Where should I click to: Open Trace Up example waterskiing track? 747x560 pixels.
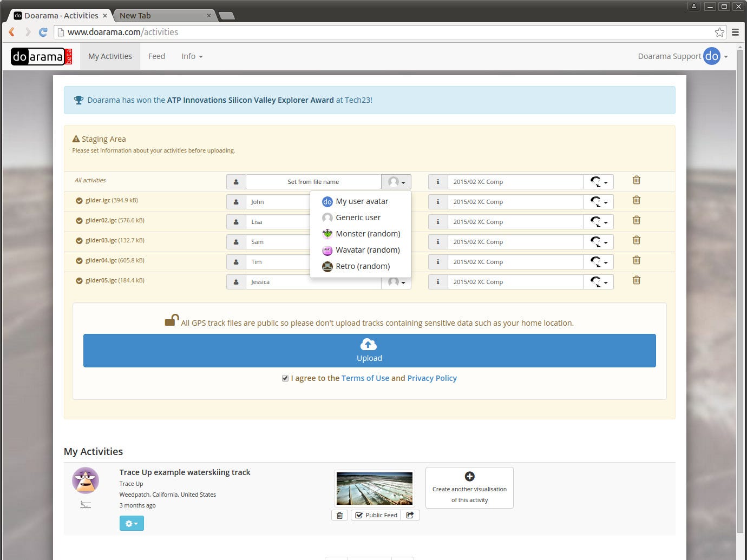[x=185, y=472]
